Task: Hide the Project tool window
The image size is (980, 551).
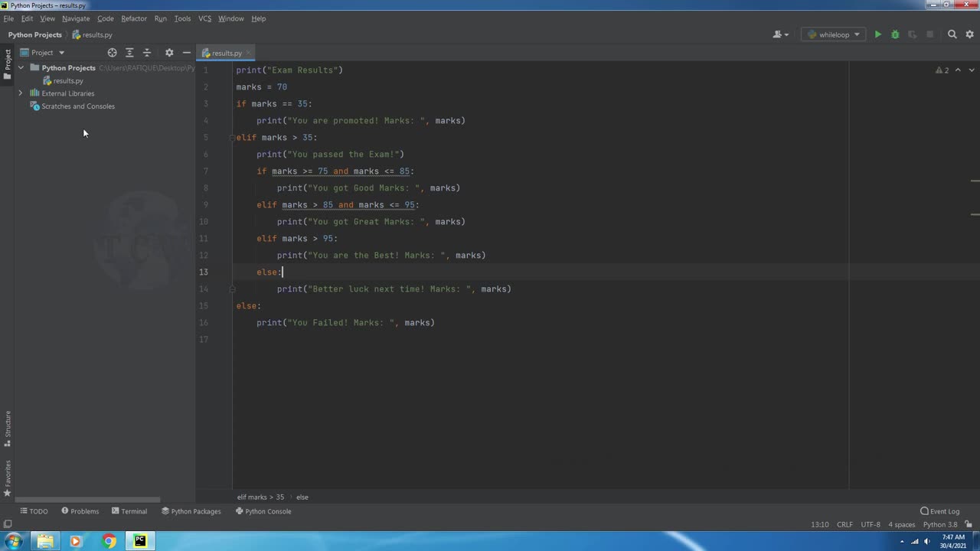Action: pos(187,53)
